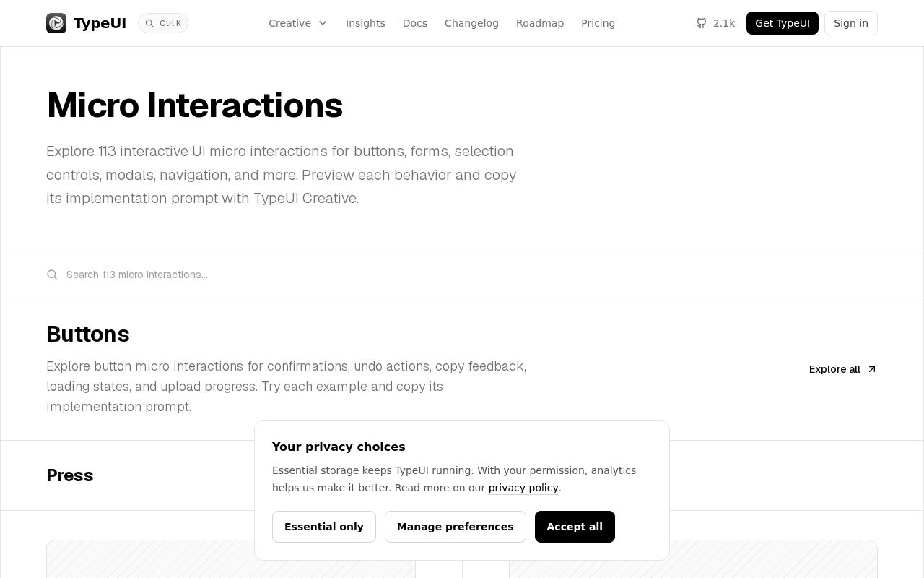
Task: Open the Ctrl K search button
Action: (163, 23)
